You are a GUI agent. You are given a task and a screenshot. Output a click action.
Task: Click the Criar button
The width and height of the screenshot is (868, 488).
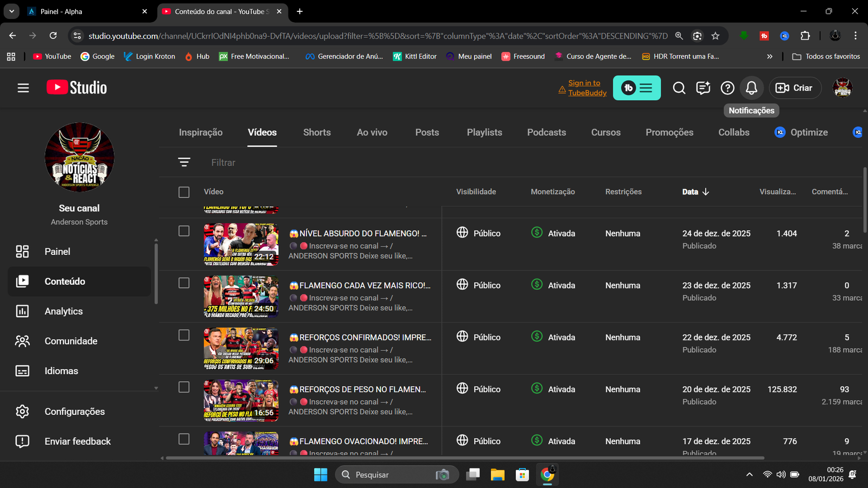(794, 88)
